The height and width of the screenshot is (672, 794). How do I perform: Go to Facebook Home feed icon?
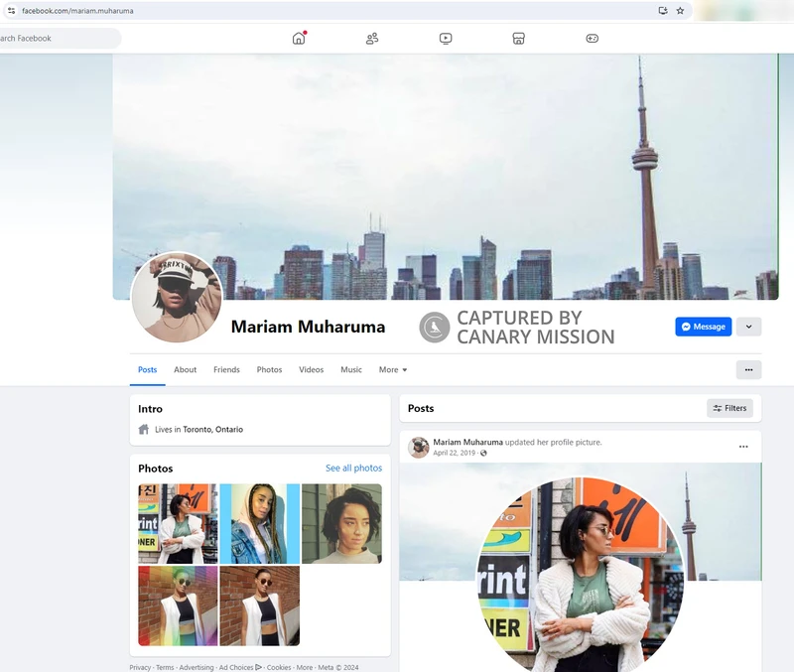(299, 39)
